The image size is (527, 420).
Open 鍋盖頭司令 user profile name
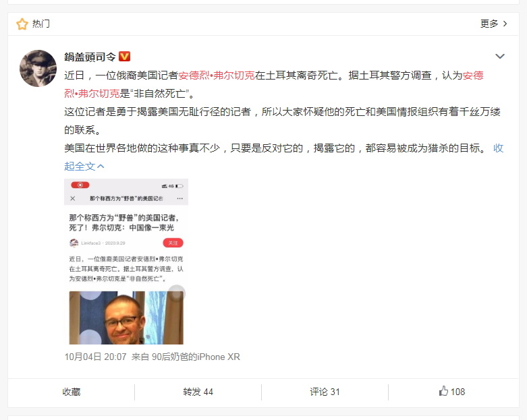pyautogui.click(x=90, y=57)
